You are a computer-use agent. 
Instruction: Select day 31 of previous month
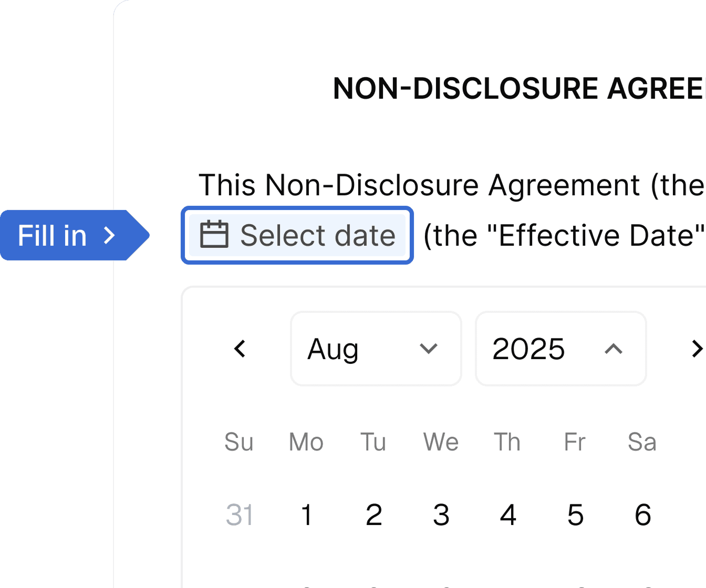(240, 514)
